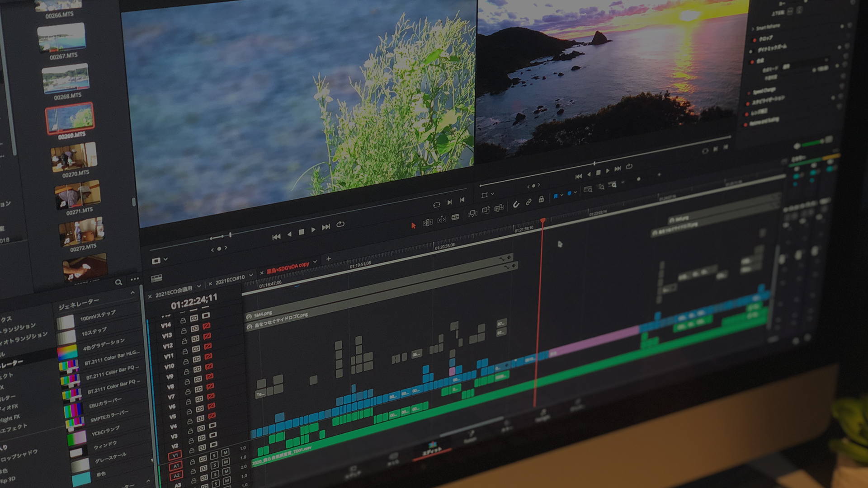
Task: Click the Overwrite Clip toolbar icon
Action: click(x=486, y=211)
